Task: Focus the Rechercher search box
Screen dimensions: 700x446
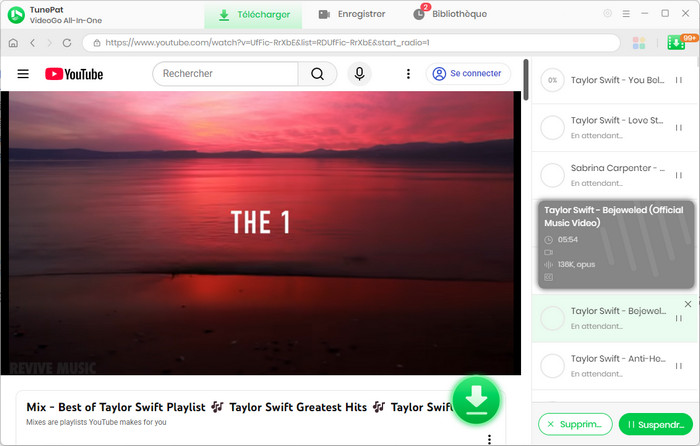Action: pyautogui.click(x=225, y=74)
